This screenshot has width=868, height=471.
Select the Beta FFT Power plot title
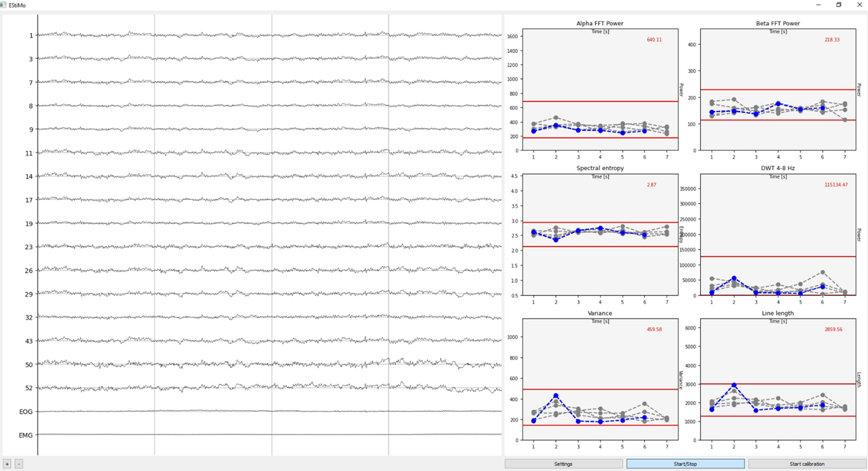(778, 24)
